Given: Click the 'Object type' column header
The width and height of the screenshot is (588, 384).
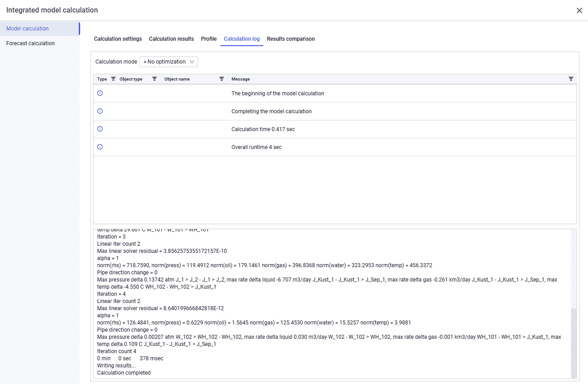Looking at the screenshot, I should pos(131,79).
